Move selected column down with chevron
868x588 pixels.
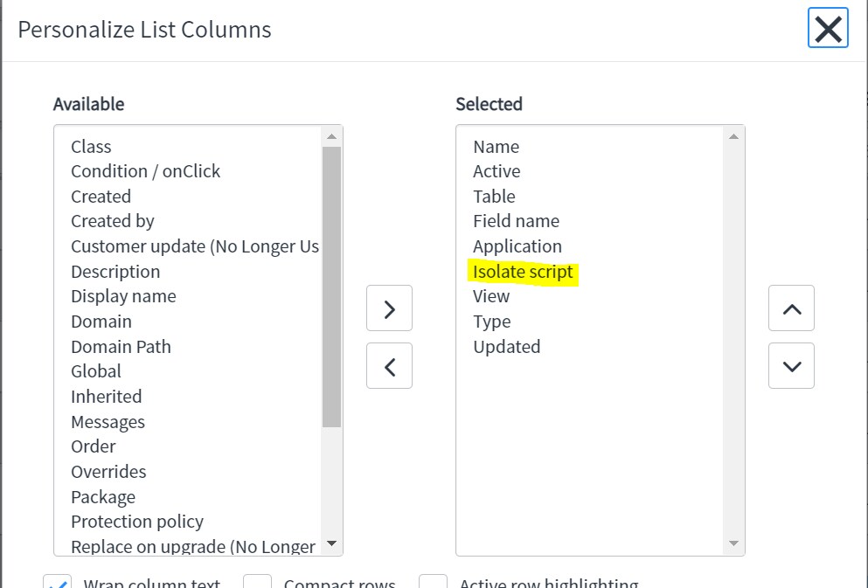point(791,365)
